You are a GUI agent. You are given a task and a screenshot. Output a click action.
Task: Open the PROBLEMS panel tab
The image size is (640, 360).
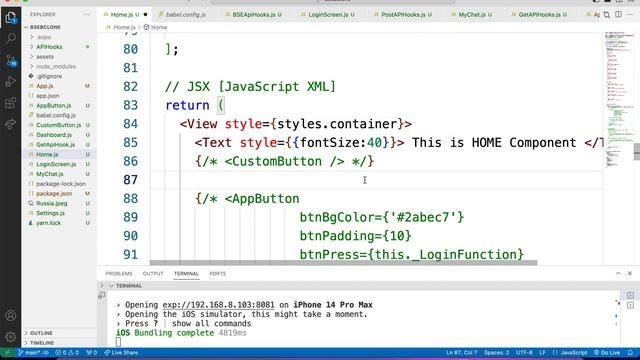click(x=119, y=273)
